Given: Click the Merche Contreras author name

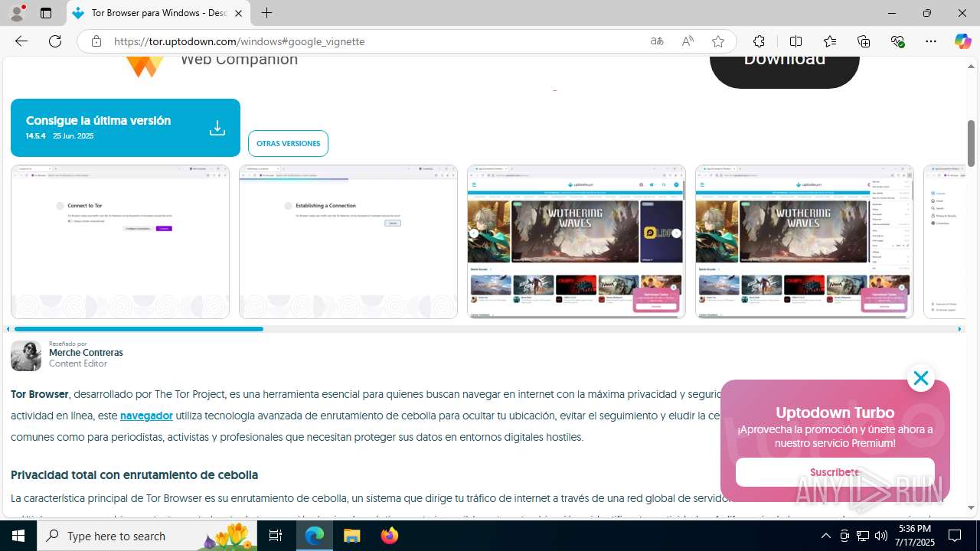Looking at the screenshot, I should point(86,353).
